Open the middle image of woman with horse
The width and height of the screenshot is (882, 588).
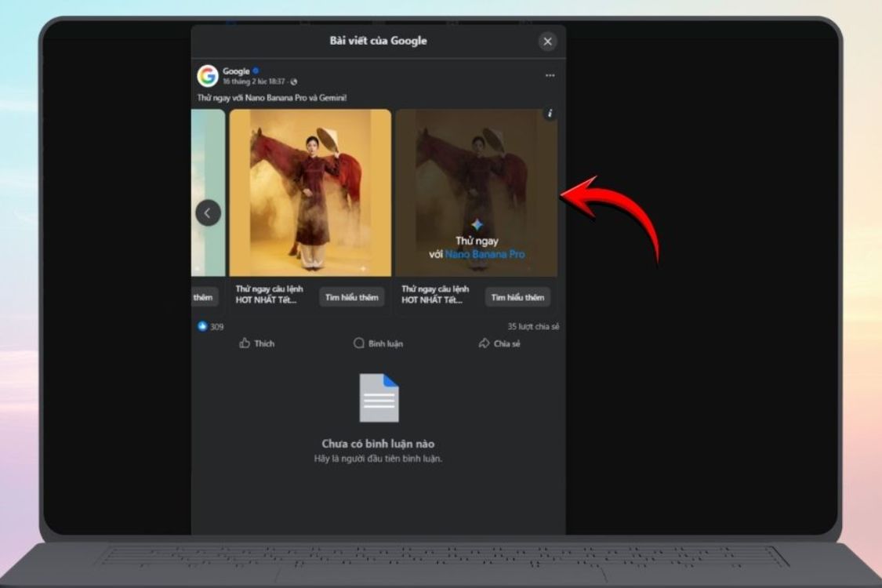point(310,192)
